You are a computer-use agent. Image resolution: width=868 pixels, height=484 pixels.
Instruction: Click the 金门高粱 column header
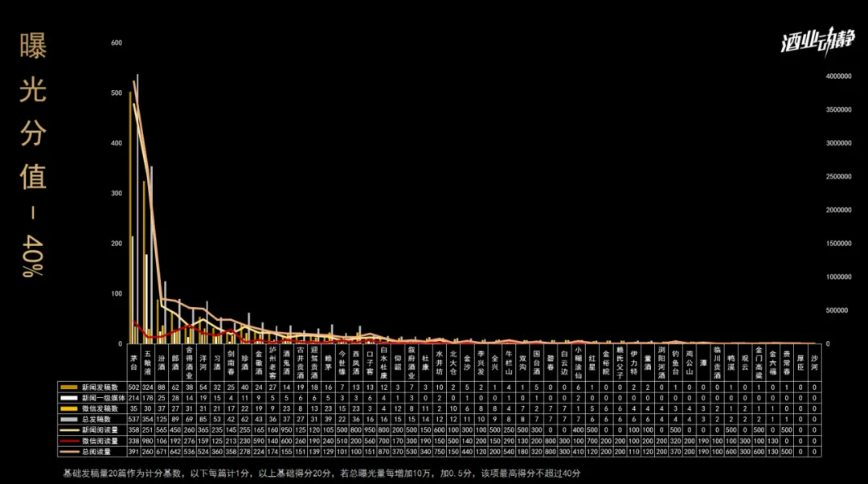point(759,363)
